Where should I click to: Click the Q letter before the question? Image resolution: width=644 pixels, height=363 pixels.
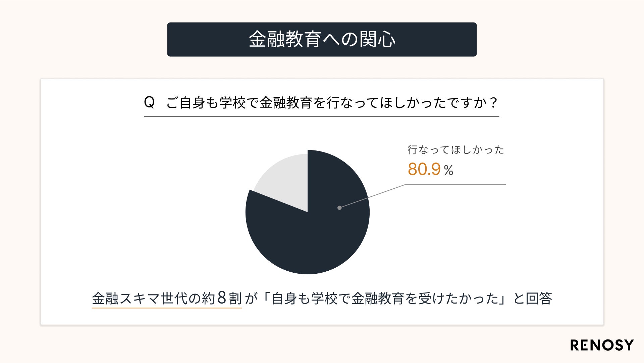pyautogui.click(x=149, y=102)
